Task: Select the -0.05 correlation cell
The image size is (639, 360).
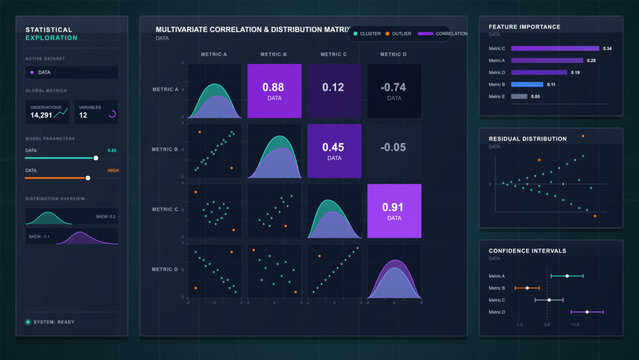Action: pyautogui.click(x=394, y=151)
